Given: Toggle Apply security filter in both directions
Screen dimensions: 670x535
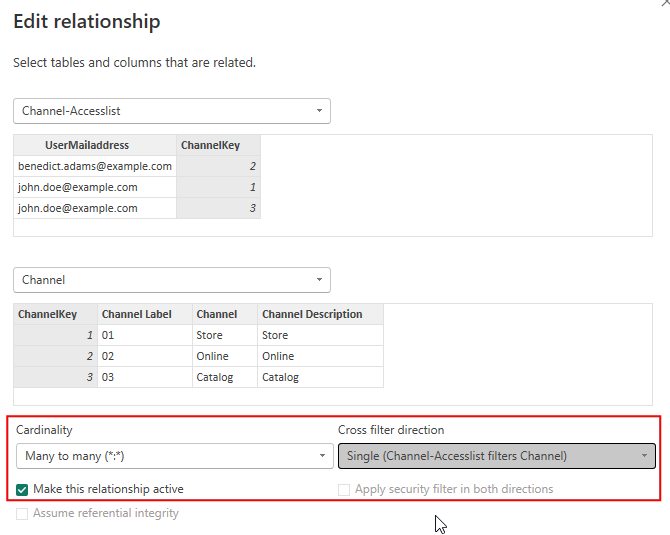Looking at the screenshot, I should (345, 489).
